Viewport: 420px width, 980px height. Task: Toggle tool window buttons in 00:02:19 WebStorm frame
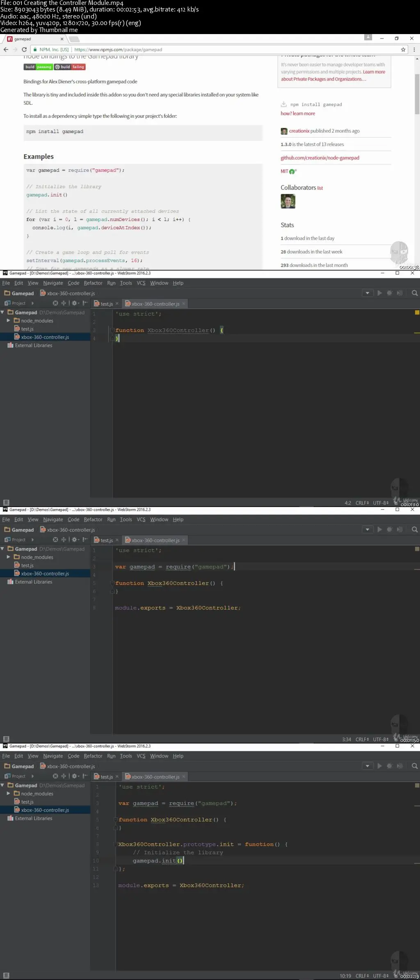(x=6, y=975)
